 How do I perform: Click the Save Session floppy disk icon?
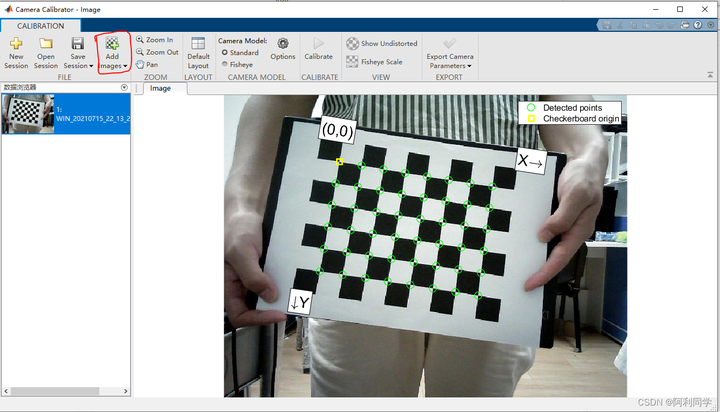tap(78, 44)
